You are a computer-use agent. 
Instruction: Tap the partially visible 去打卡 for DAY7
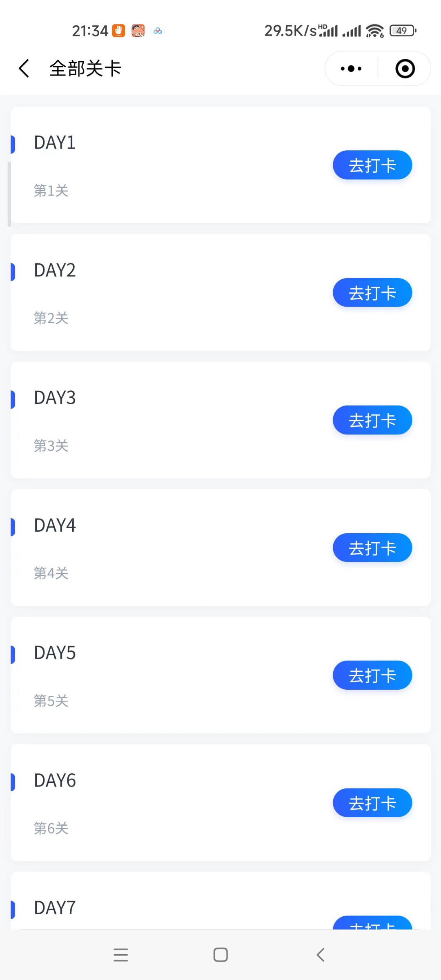(x=372, y=923)
